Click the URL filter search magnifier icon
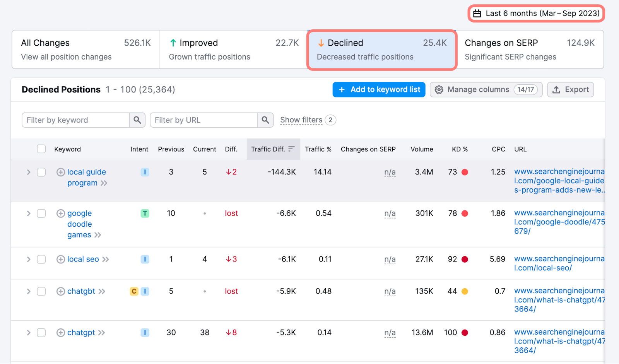The image size is (619, 364). 265,120
